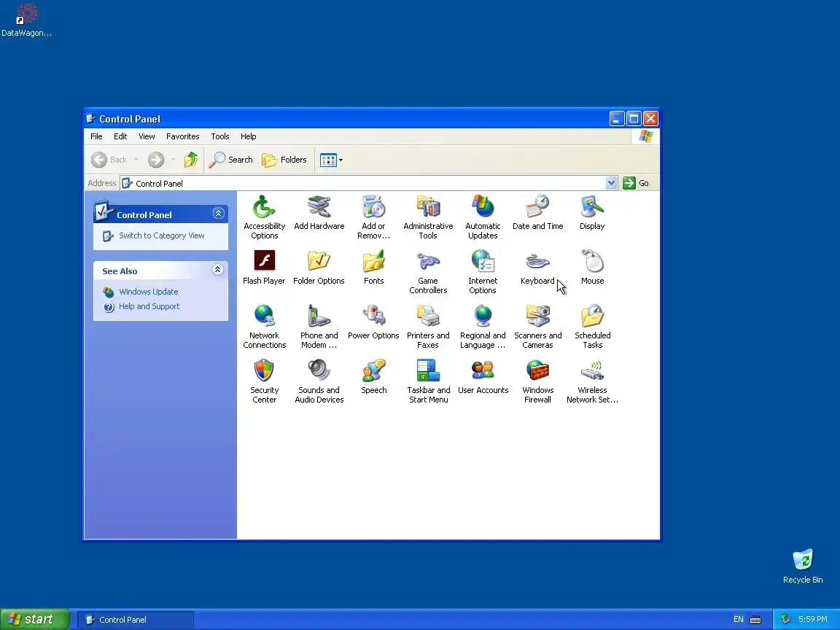The height and width of the screenshot is (630, 840).
Task: Click the taskbar clock showing 5:59 PM
Action: (x=812, y=619)
